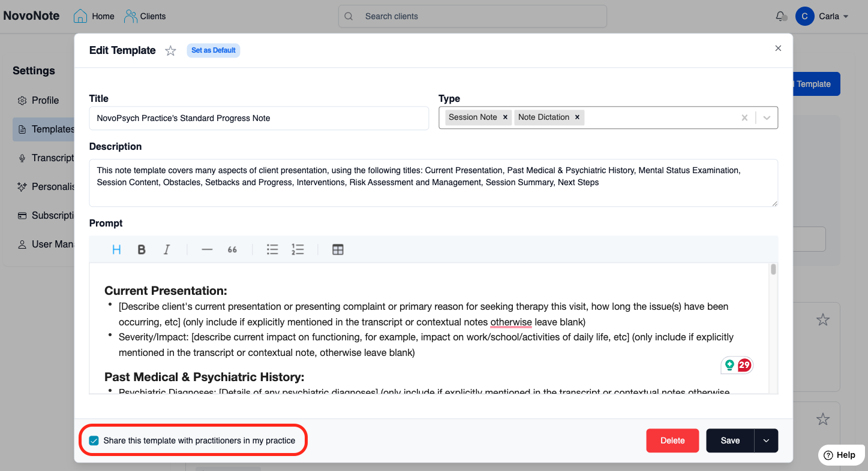Insert a table into the prompt
The image size is (868, 471).
[x=338, y=250]
